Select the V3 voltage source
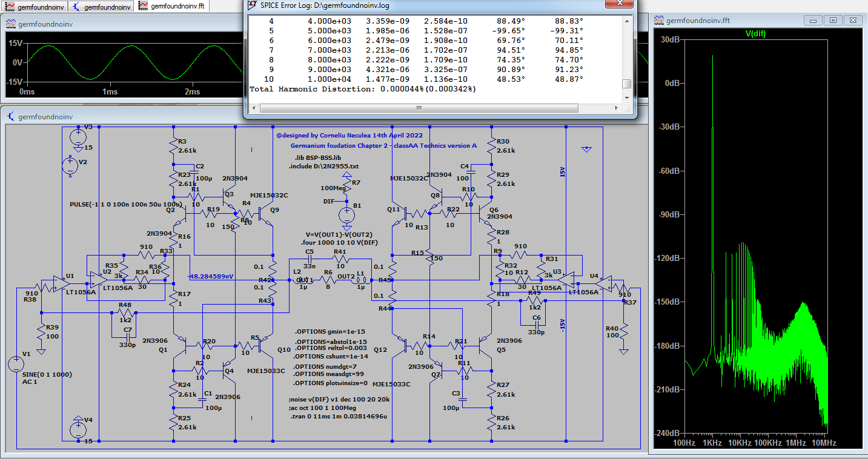 click(78, 137)
